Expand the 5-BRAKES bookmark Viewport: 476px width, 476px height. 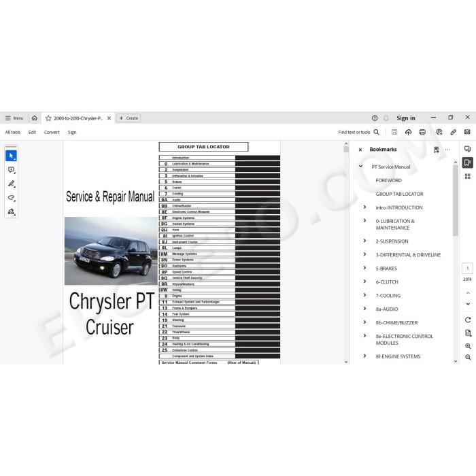[365, 268]
